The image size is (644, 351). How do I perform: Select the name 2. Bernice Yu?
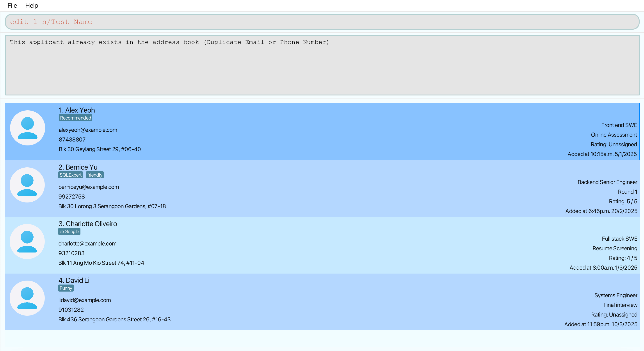point(78,167)
